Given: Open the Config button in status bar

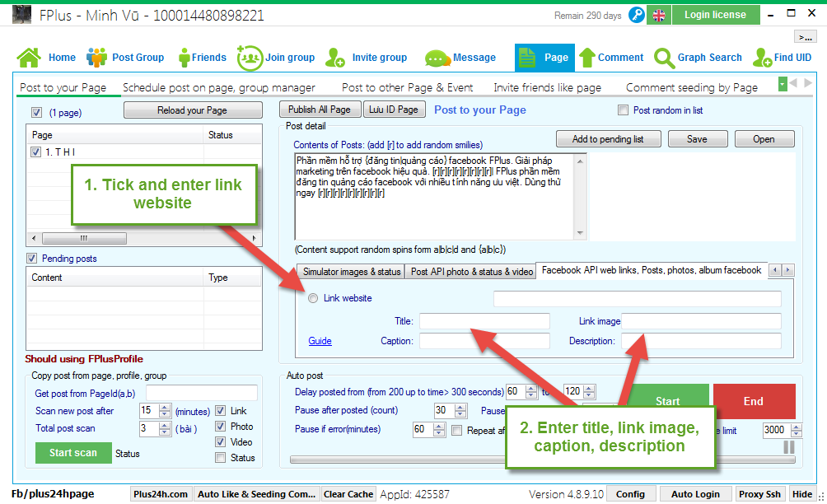Looking at the screenshot, I should coord(630,494).
